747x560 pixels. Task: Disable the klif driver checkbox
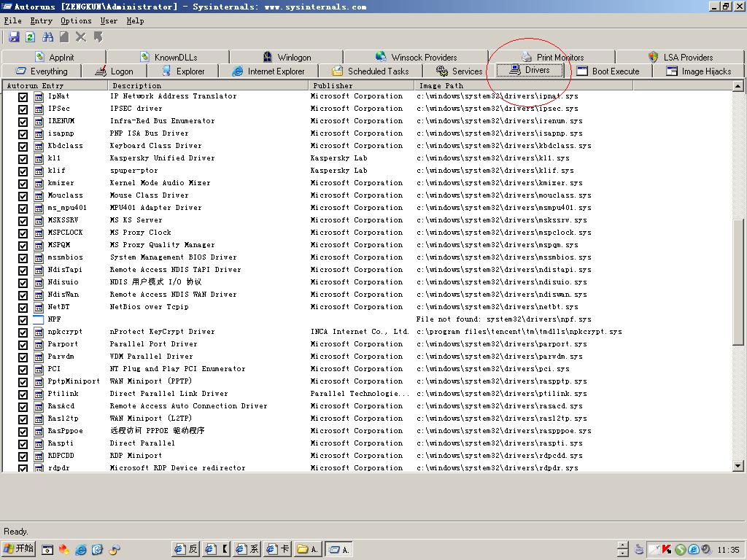coord(23,171)
